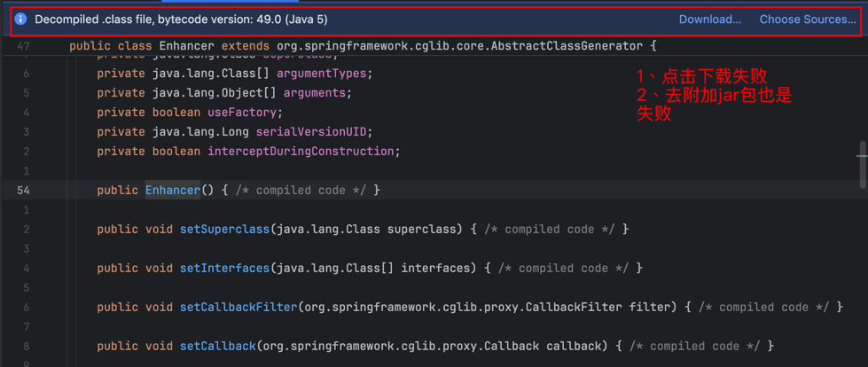The image size is (868, 367).
Task: Click the useFactory field name
Action: click(245, 113)
